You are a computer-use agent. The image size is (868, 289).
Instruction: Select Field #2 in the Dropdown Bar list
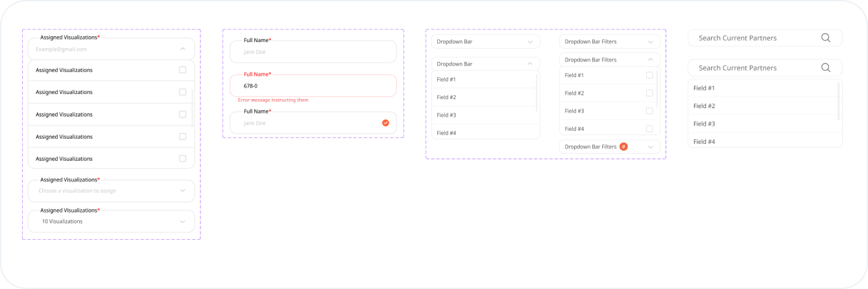point(484,97)
